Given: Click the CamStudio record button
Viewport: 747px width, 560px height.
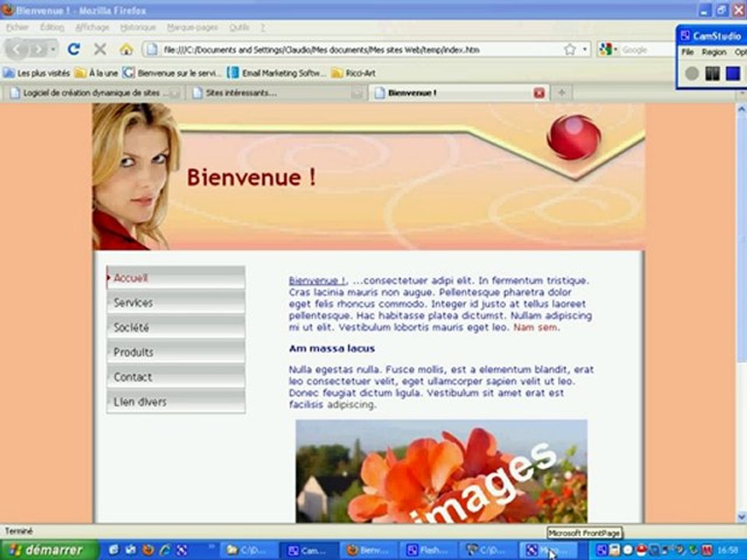Looking at the screenshot, I should (x=692, y=73).
